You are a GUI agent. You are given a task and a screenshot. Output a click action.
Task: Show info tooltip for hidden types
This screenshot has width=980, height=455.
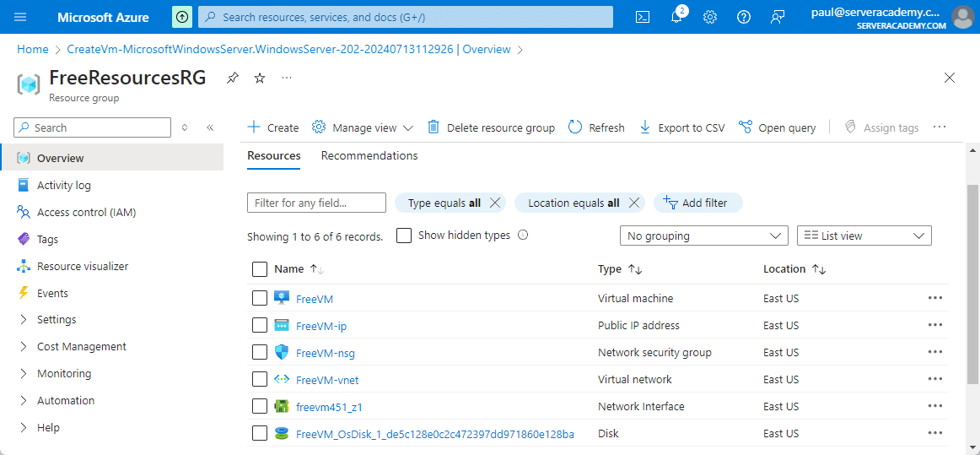(x=523, y=236)
